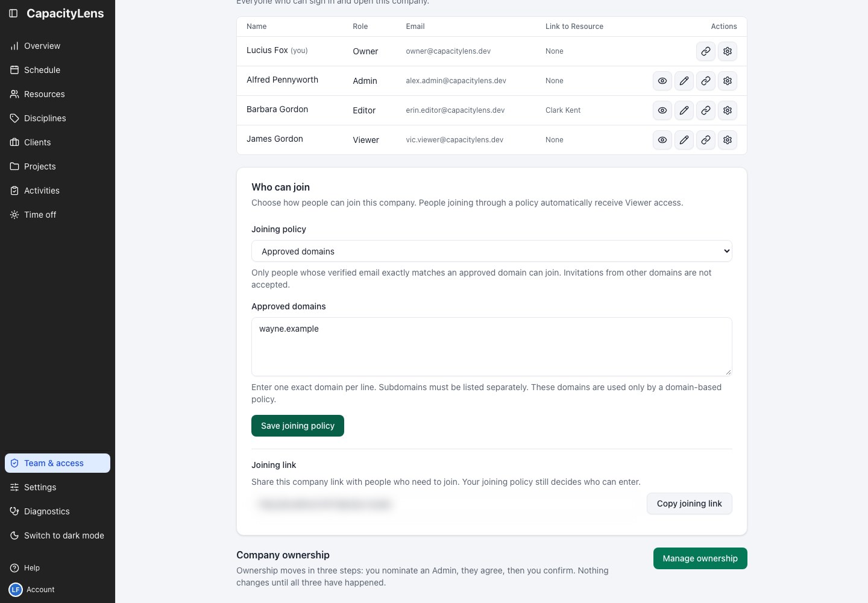
Task: Save the joining policy
Action: (298, 426)
